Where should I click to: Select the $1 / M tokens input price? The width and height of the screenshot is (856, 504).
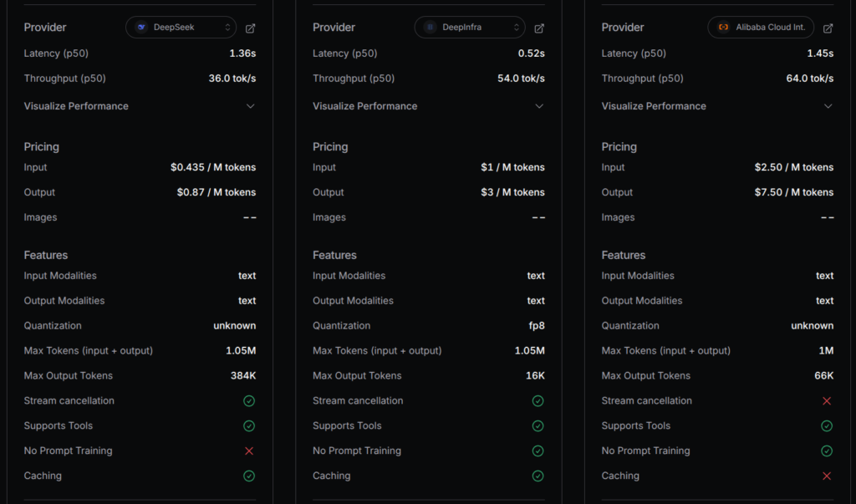pyautogui.click(x=512, y=168)
